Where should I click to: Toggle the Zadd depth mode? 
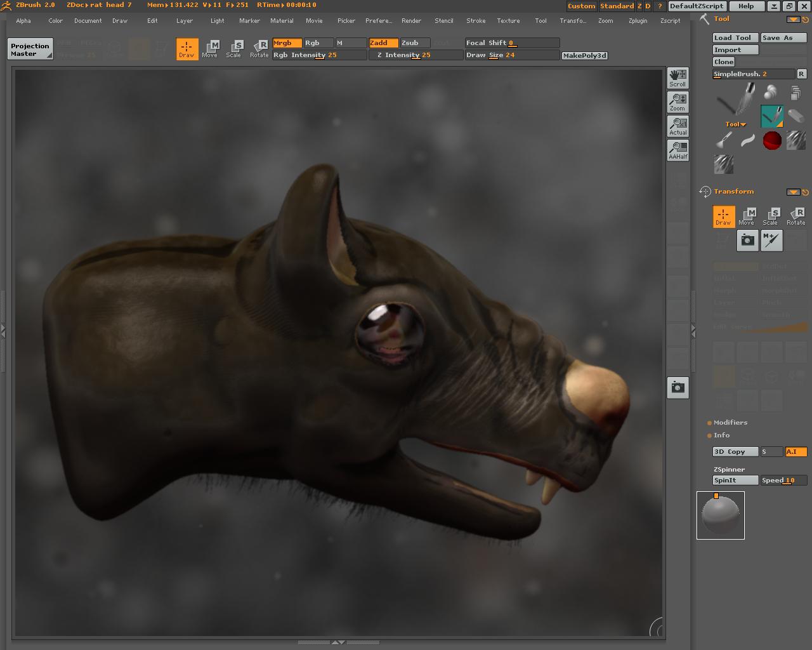click(384, 43)
